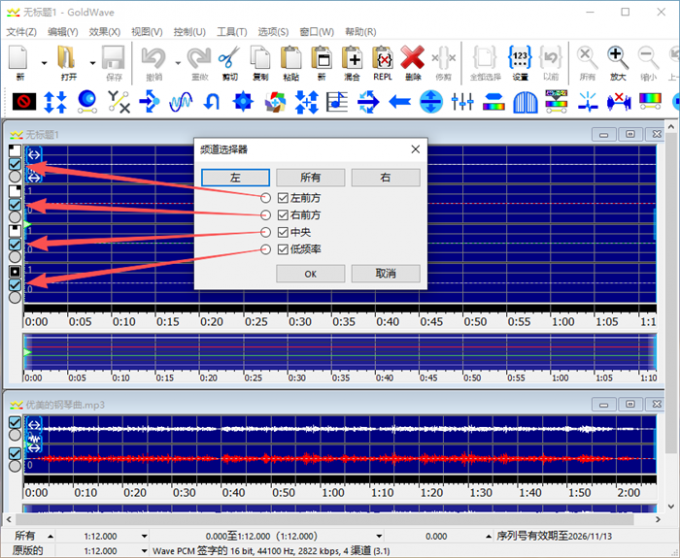Click the blue left arrow reverse icon

point(400,102)
